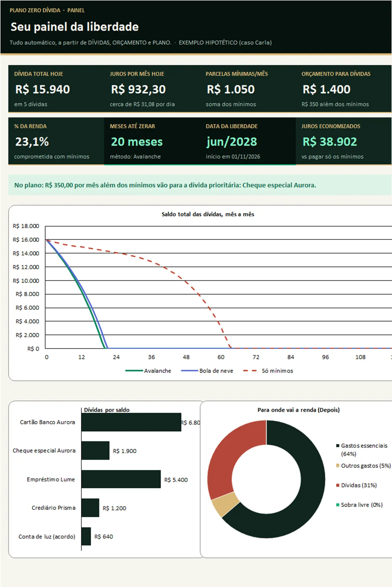Viewport: 392px width, 587px height.
Task: Click the 'R$ 18.000' y-axis label
Action: coord(26,226)
